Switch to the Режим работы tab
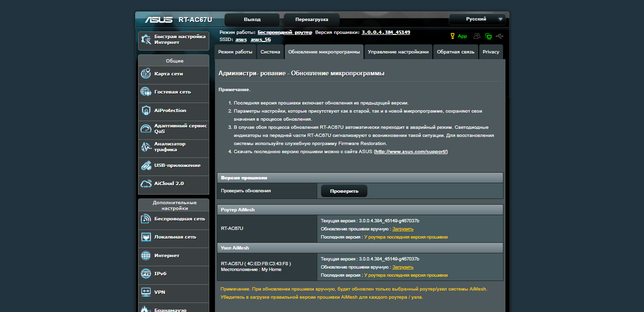The width and height of the screenshot is (644, 312). pos(236,52)
